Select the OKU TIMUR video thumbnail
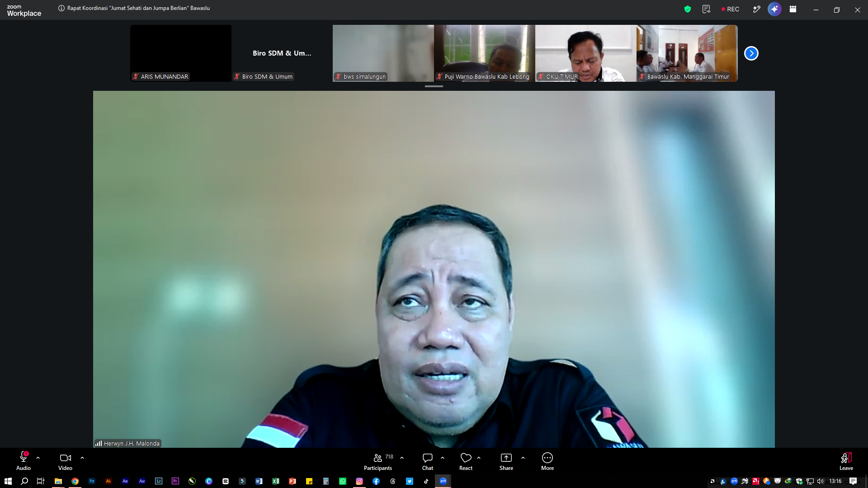The height and width of the screenshot is (488, 868). point(586,53)
